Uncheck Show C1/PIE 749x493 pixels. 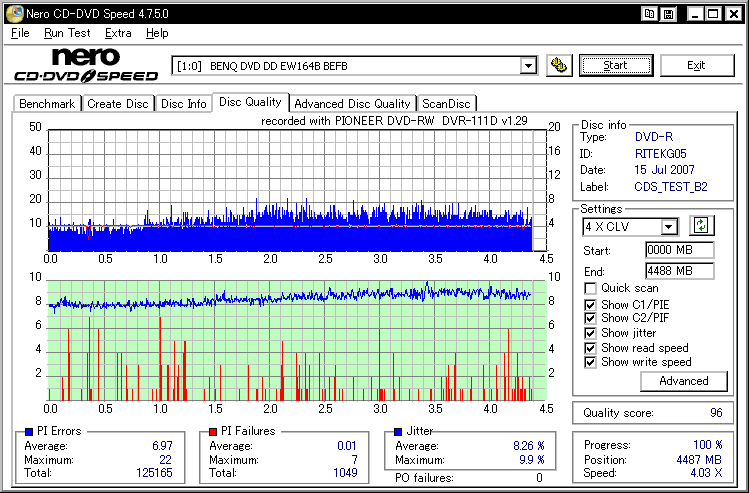pos(590,305)
